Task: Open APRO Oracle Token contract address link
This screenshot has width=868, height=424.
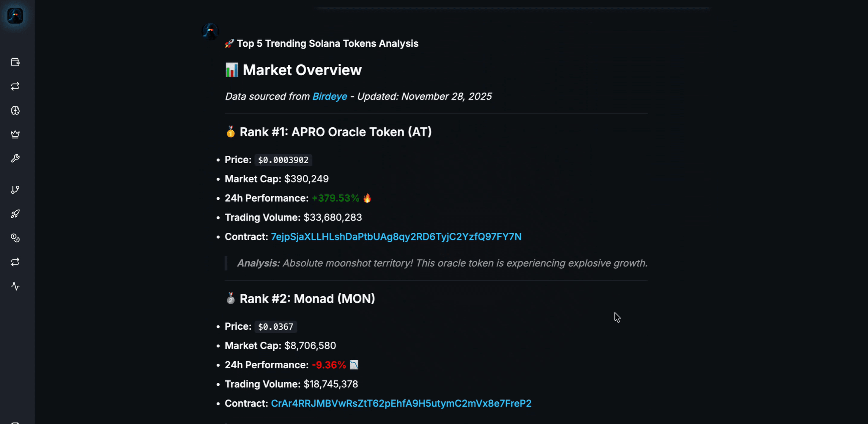Action: click(x=396, y=237)
